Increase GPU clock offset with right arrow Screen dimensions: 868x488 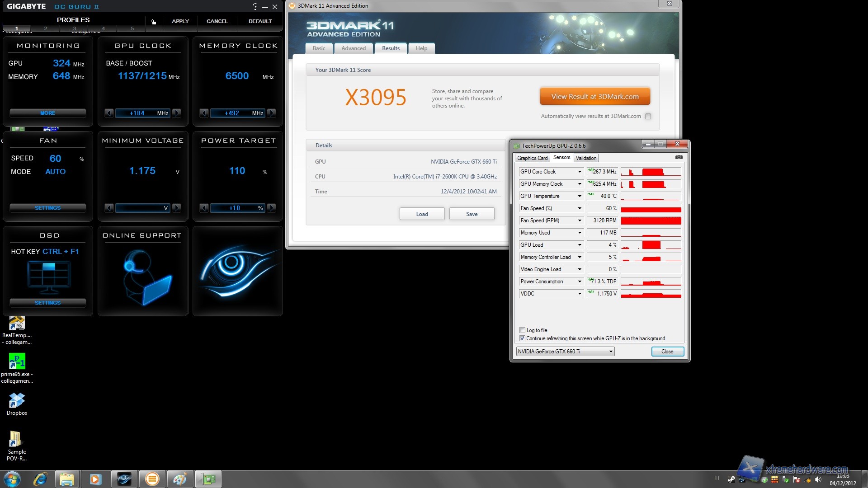(x=177, y=113)
